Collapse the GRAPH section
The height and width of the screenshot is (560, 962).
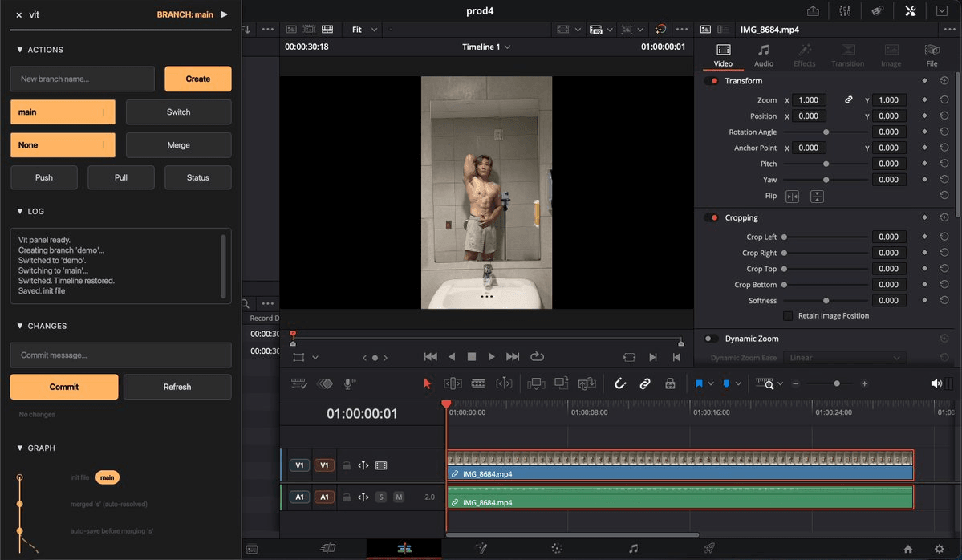click(x=35, y=448)
